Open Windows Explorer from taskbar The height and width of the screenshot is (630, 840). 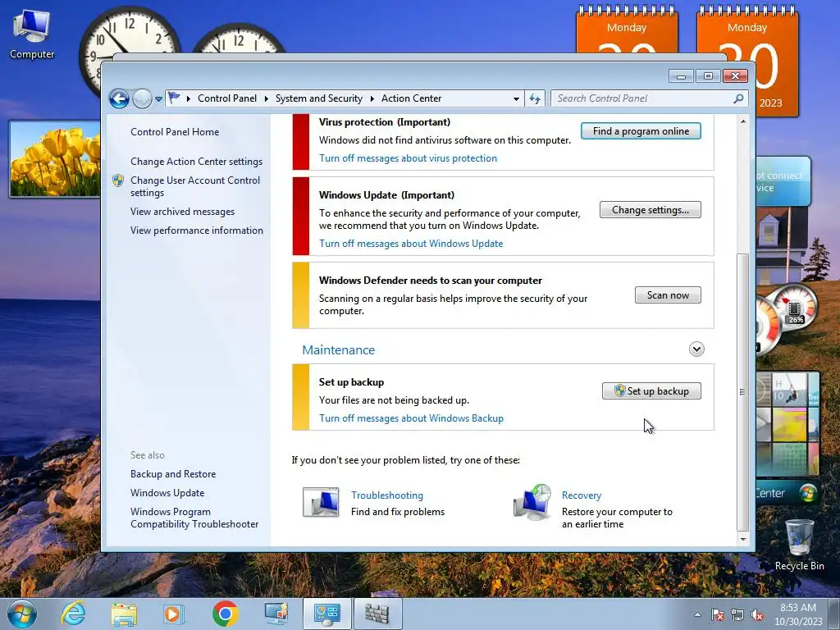click(x=124, y=614)
